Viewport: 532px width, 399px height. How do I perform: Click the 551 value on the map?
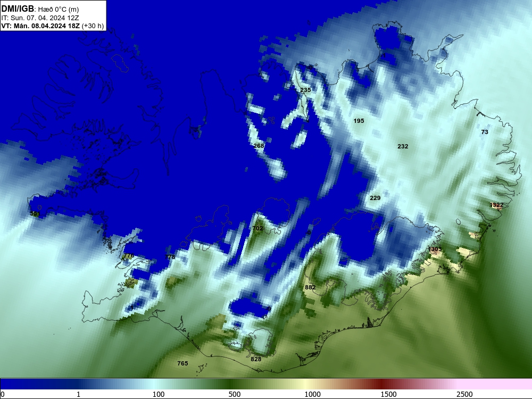35,214
